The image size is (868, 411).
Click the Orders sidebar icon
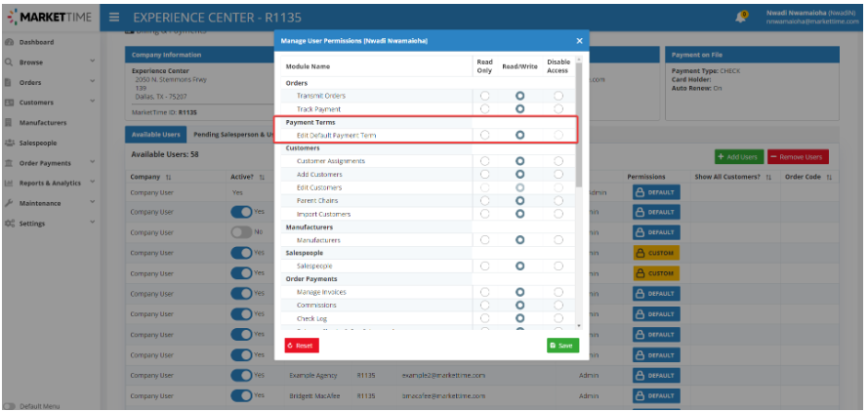(x=9, y=82)
